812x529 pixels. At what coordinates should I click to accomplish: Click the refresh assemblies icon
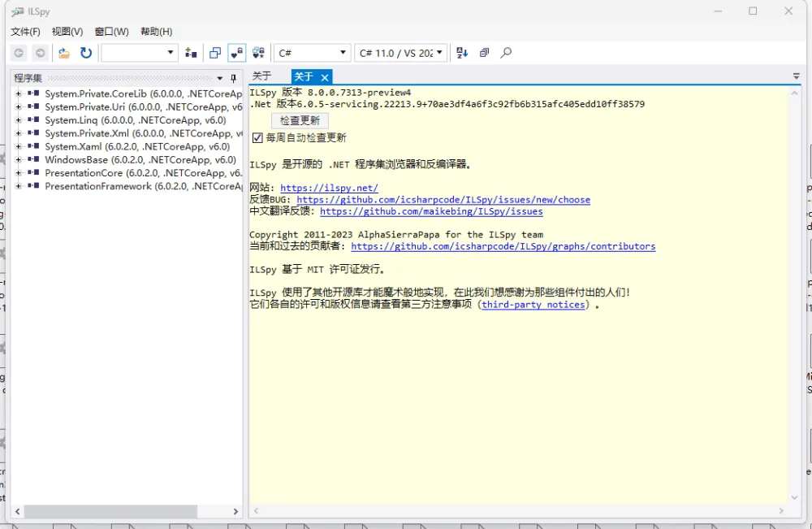point(86,52)
